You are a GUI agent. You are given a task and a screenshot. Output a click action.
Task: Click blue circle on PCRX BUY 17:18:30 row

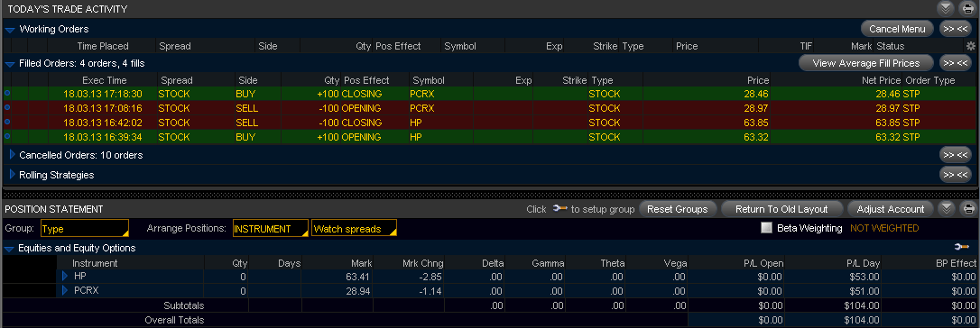coord(7,93)
